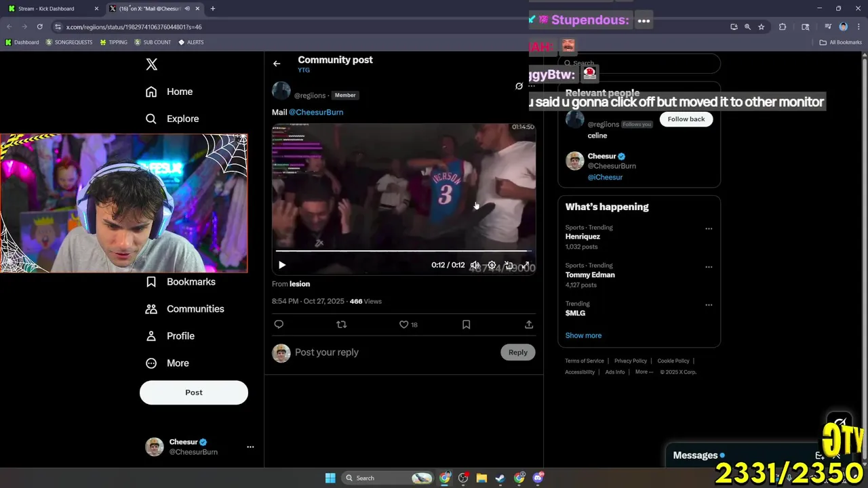Open Explore in X sidebar
868x488 pixels.
point(172,119)
